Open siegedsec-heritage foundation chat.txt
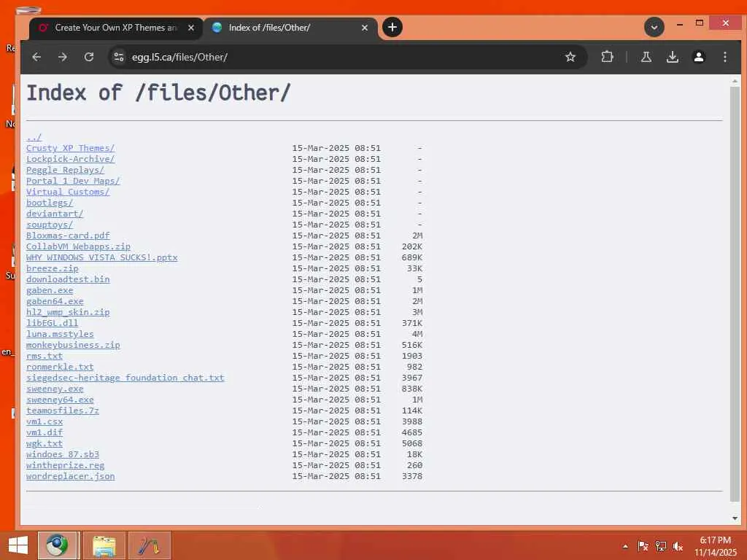This screenshot has width=747, height=560. pos(125,378)
